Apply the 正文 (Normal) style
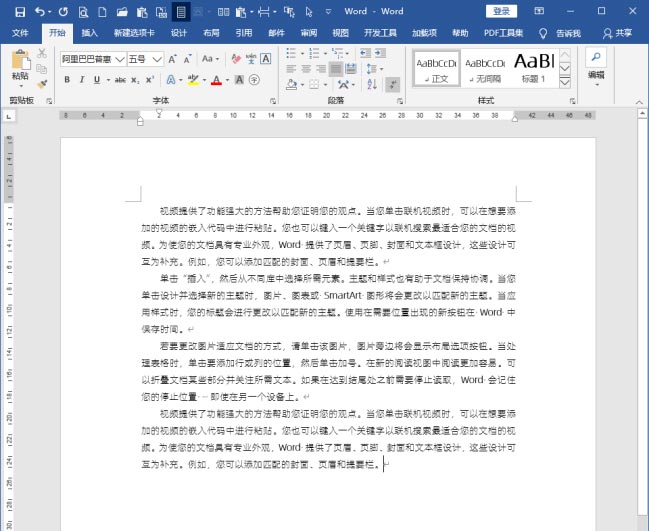 point(437,68)
